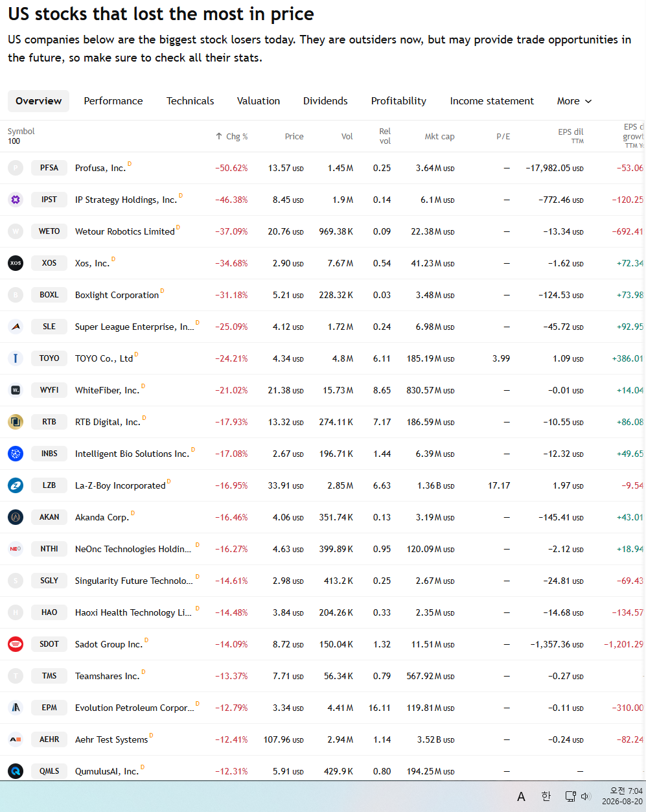Click the XOS black logo icon

(x=16, y=263)
